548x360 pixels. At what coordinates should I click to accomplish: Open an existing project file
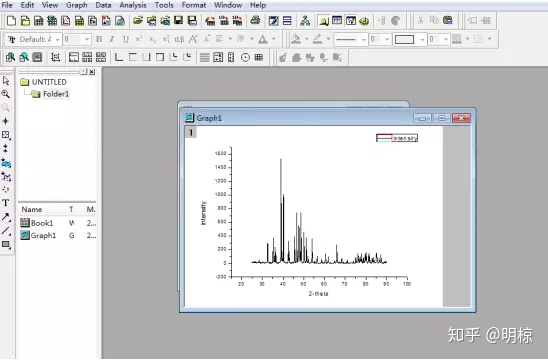pos(138,21)
